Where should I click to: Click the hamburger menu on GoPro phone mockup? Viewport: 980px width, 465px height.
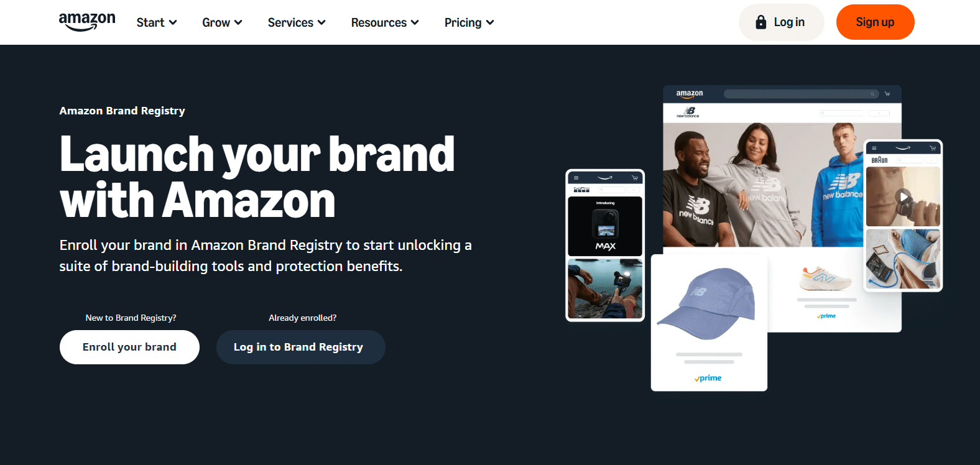tap(576, 178)
